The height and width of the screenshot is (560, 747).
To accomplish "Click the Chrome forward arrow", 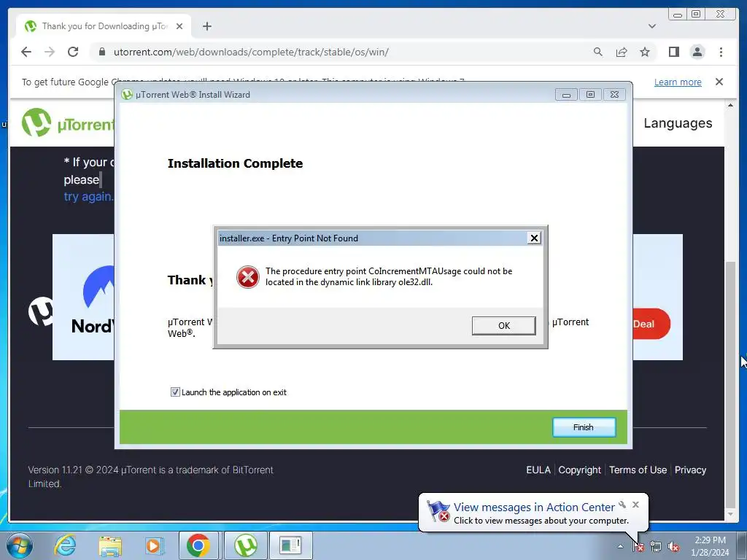I will coord(50,52).
